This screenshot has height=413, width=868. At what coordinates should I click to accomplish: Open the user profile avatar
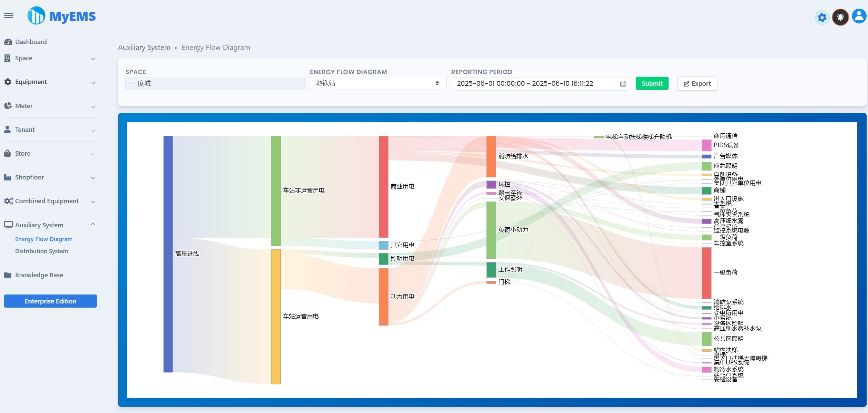pyautogui.click(x=858, y=16)
